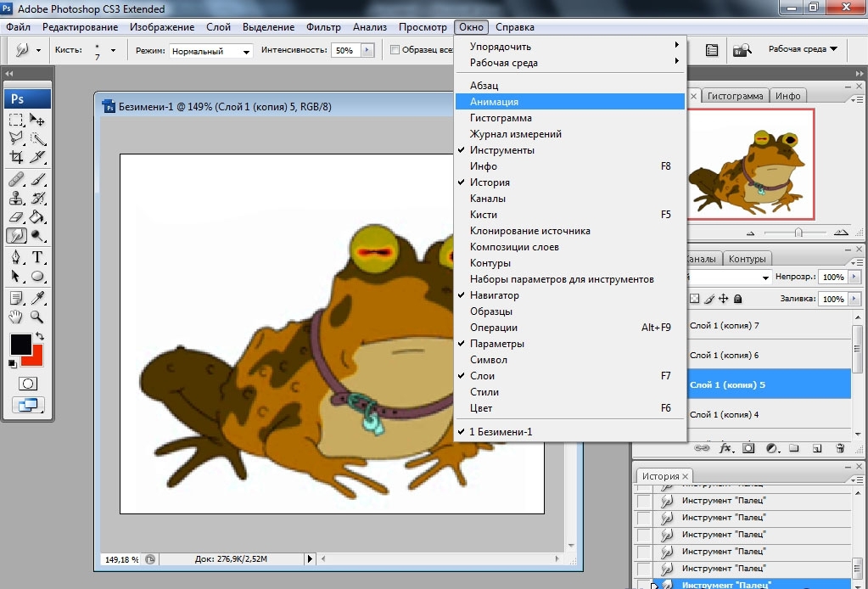868x589 pixels.
Task: Open red background color picker
Action: 36,360
